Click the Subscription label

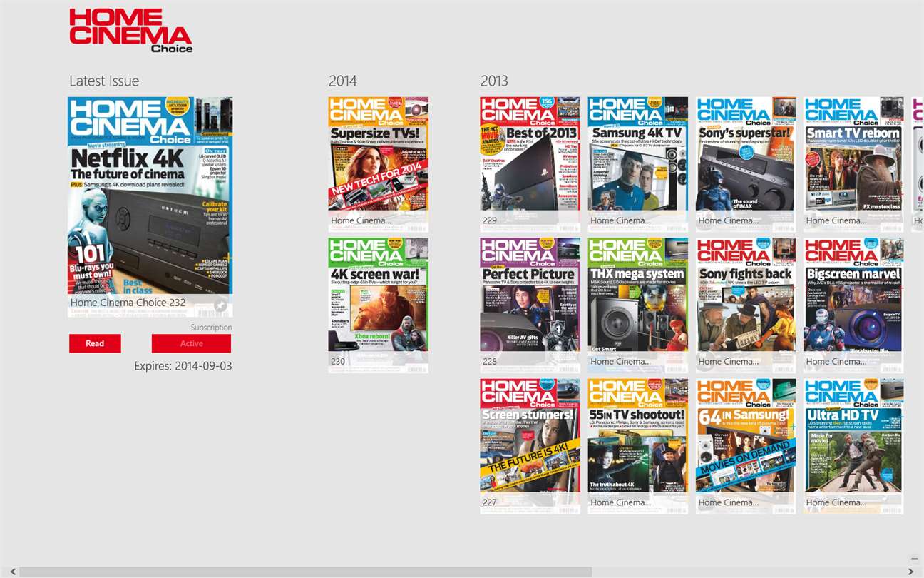pos(211,328)
